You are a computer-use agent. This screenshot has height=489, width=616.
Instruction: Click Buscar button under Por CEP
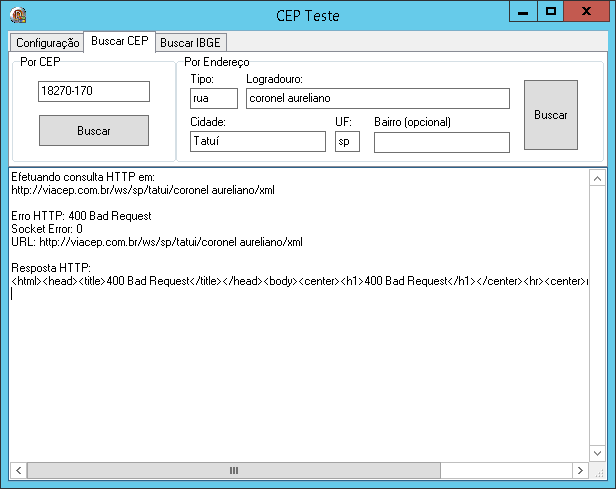[x=94, y=130]
